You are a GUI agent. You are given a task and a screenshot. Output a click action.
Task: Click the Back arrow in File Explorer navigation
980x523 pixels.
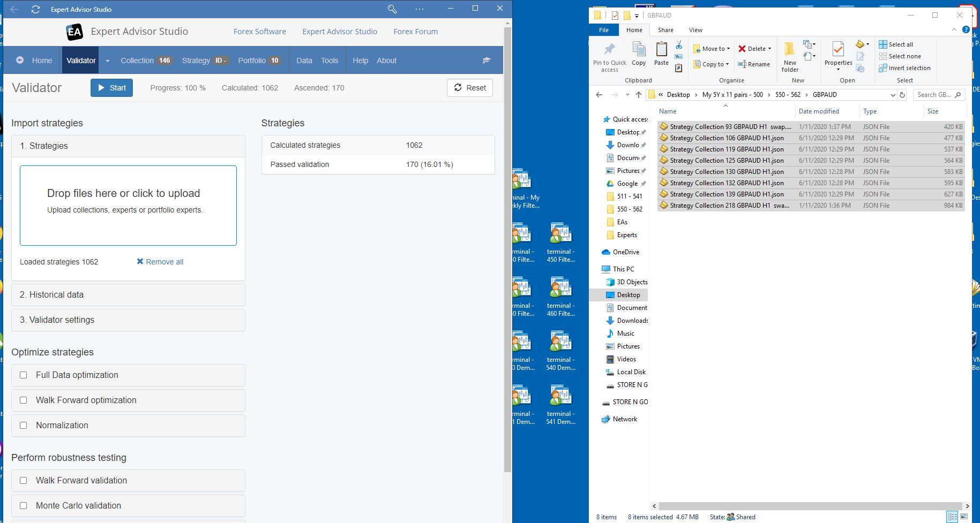click(599, 95)
